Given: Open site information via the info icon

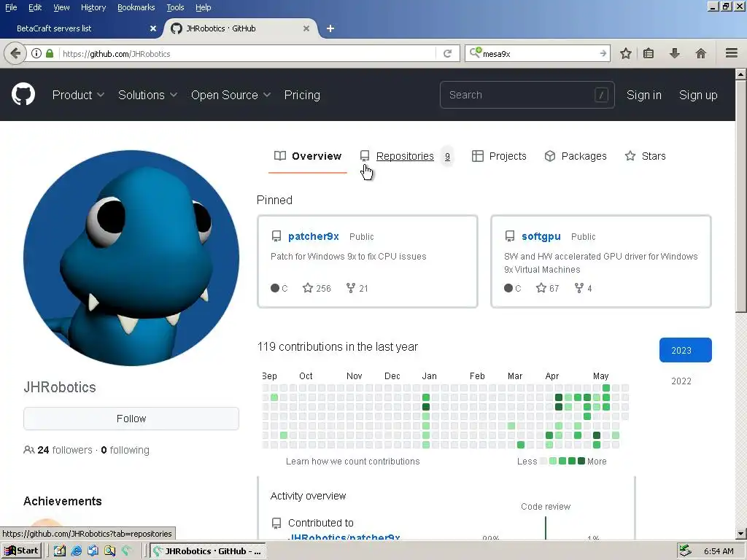Looking at the screenshot, I should pyautogui.click(x=36, y=53).
